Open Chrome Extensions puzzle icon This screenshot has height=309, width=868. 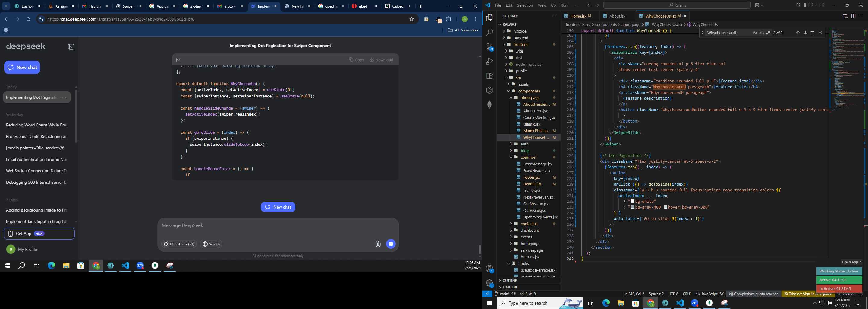tap(449, 19)
